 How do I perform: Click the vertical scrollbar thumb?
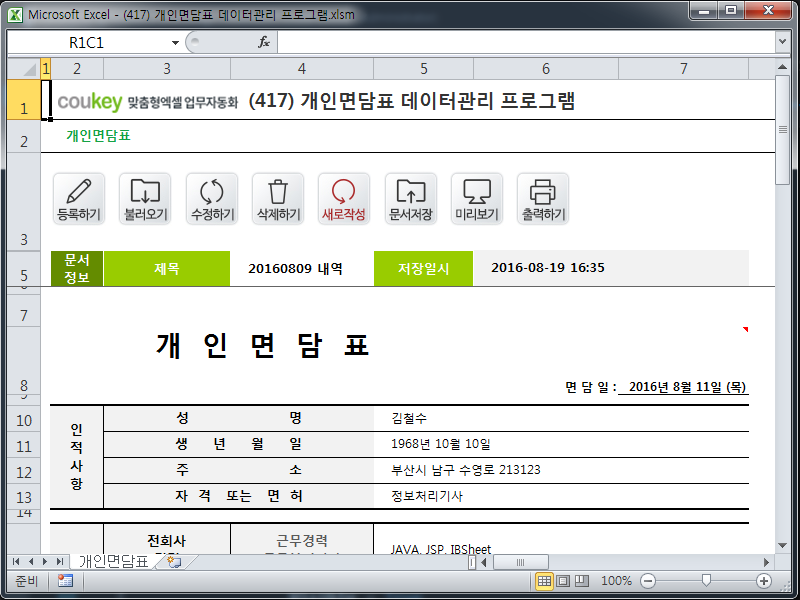[783, 130]
